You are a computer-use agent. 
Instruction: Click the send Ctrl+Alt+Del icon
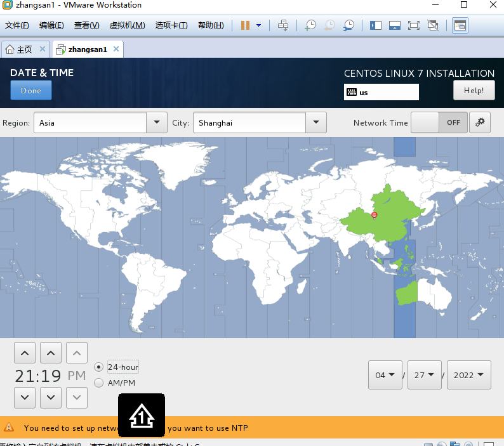[283, 25]
